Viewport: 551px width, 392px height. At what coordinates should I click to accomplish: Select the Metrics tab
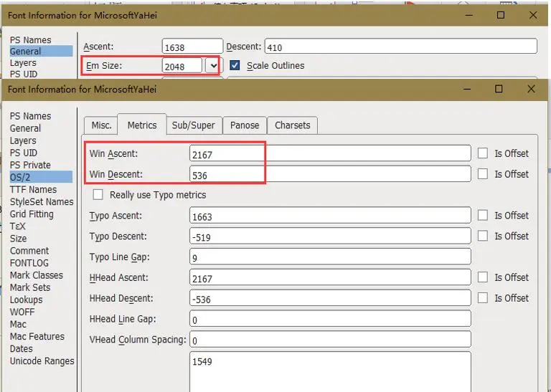coord(142,125)
